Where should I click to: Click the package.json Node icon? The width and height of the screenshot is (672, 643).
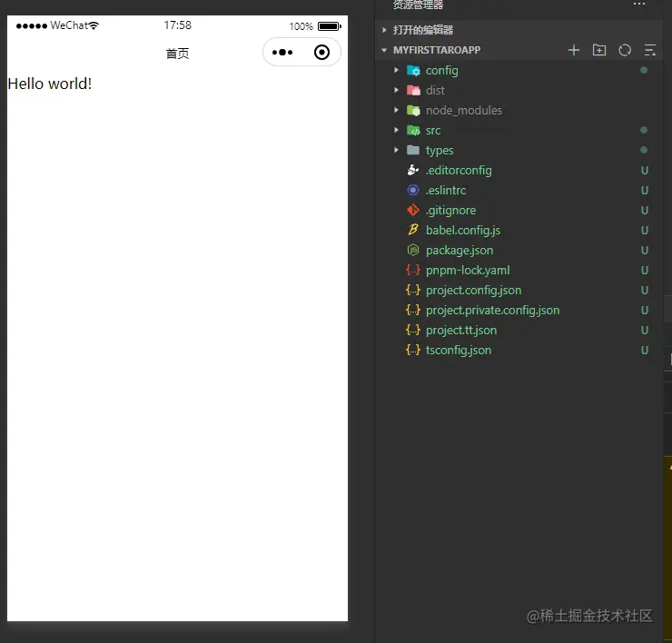pyautogui.click(x=413, y=250)
